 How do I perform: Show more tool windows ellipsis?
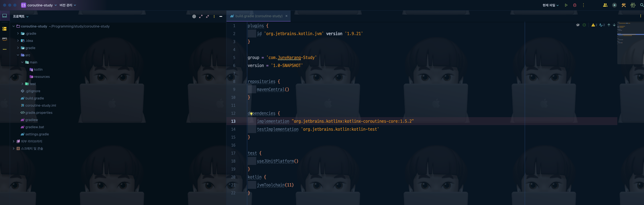(x=5, y=49)
